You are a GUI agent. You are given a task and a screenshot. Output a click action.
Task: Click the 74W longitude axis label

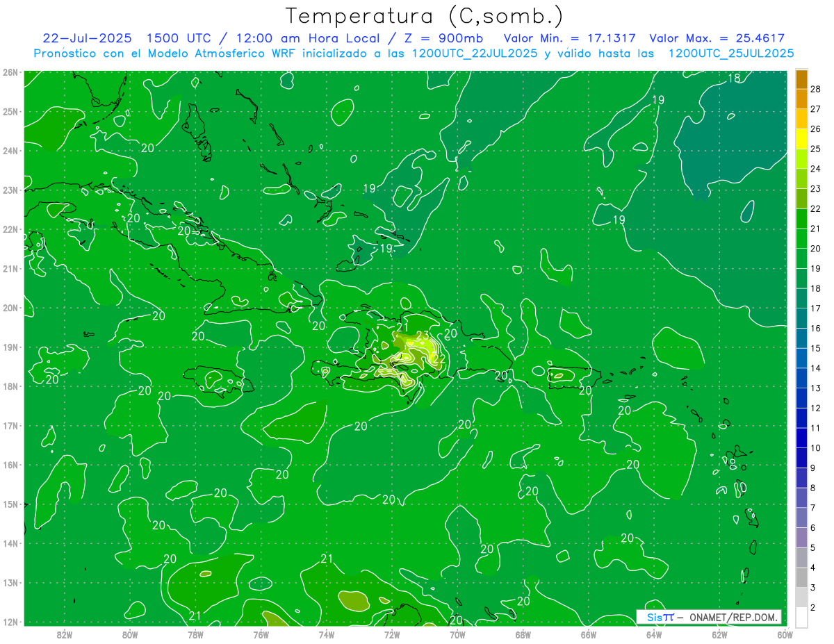(327, 634)
